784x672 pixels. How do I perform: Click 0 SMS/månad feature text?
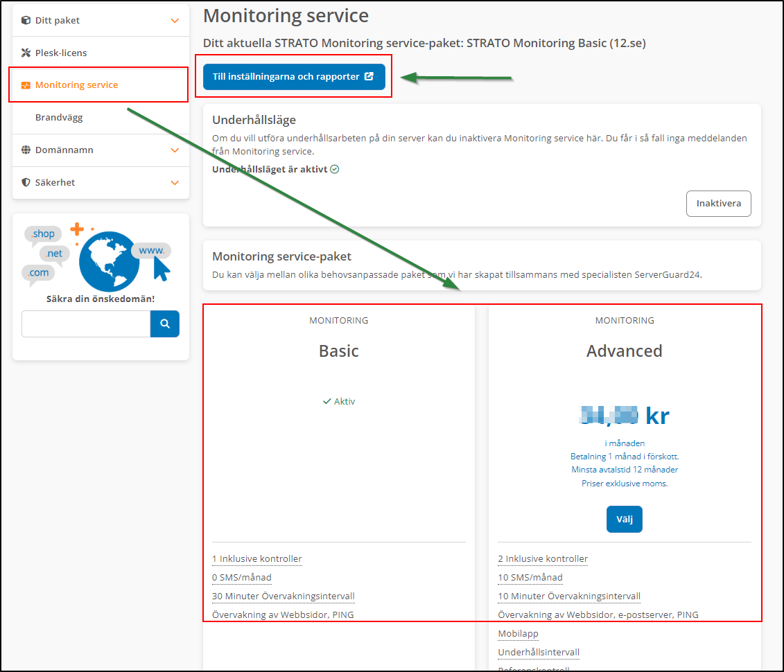(241, 578)
